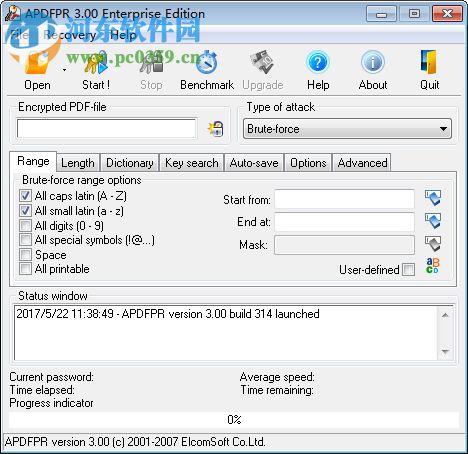Click the status window scroll down arrow

(x=445, y=351)
